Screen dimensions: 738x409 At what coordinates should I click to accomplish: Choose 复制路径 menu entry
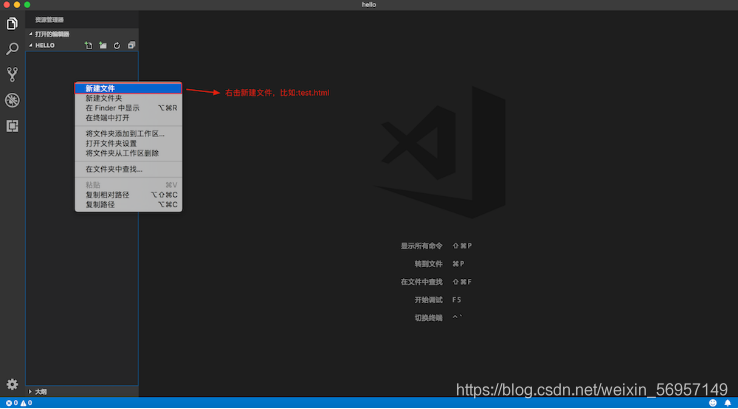click(x=128, y=205)
